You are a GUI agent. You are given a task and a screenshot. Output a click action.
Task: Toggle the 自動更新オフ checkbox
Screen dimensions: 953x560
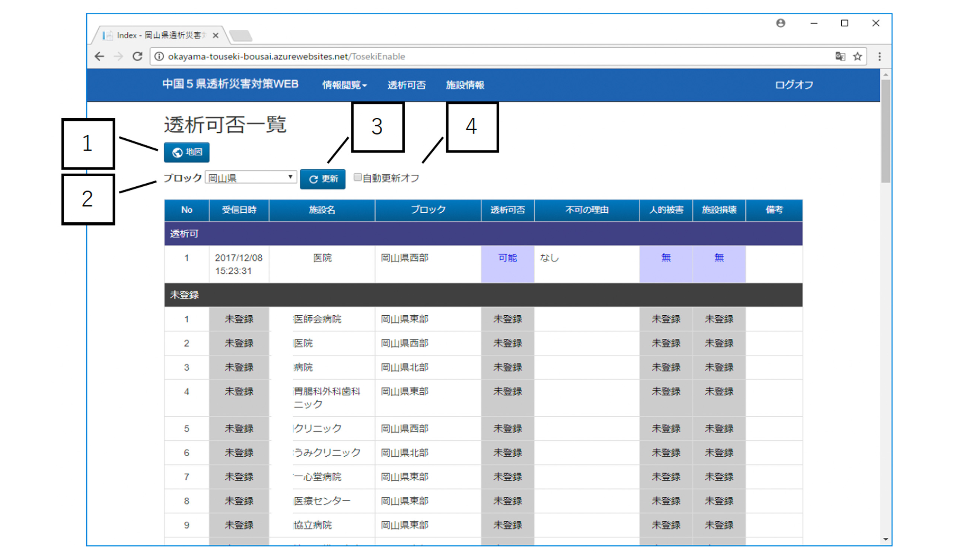357,177
